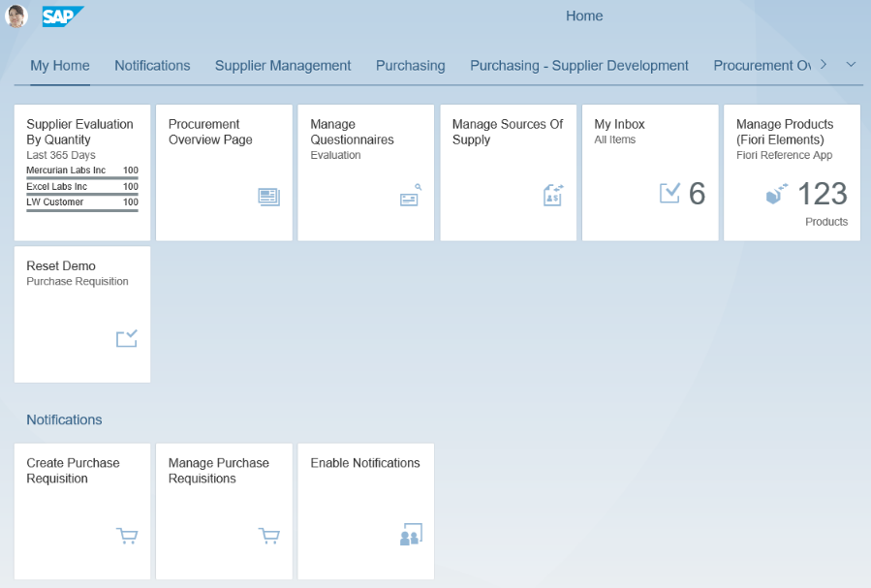
Task: Click the Manage Questionnaires tile icon
Action: (411, 196)
